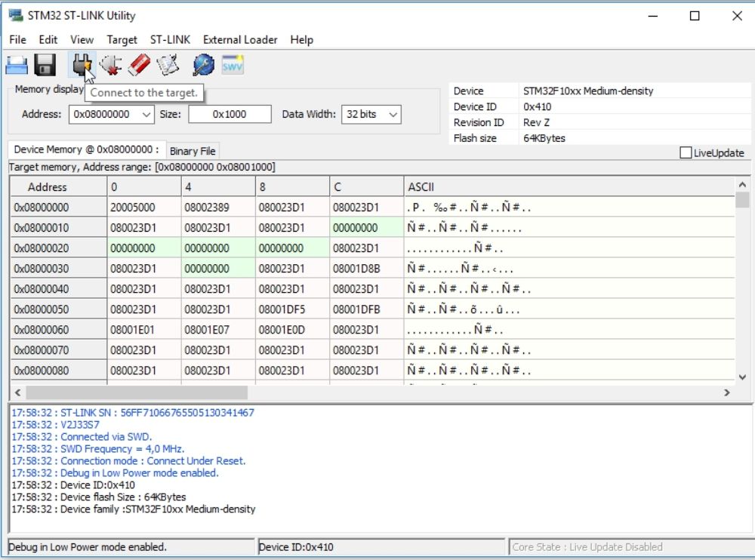Click the memory table scroll up arrow
This screenshot has width=755, height=560.
(742, 185)
